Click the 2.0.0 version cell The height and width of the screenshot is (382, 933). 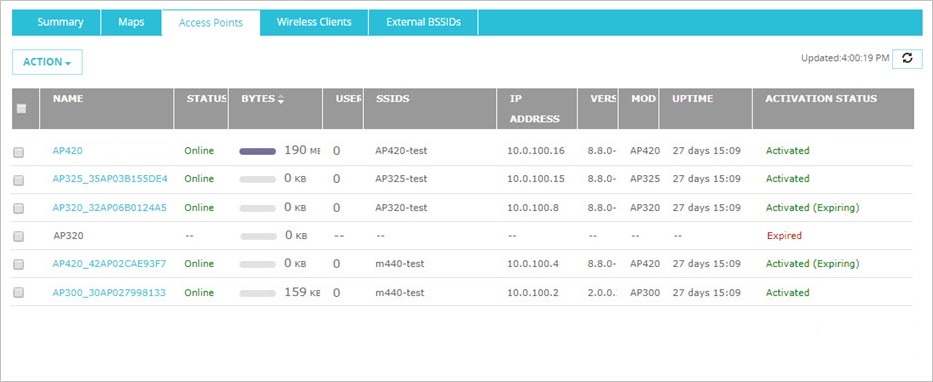[x=601, y=293]
